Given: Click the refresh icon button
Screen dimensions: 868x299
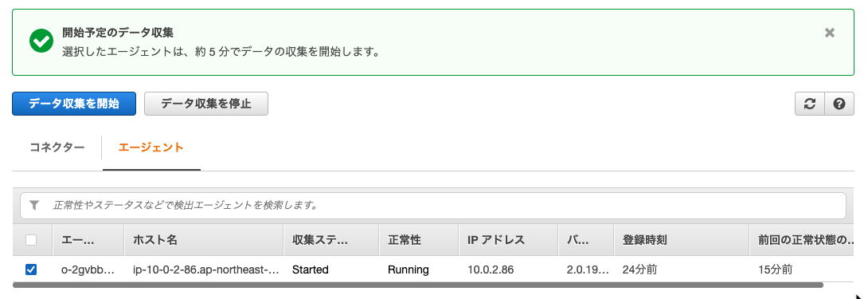Looking at the screenshot, I should pyautogui.click(x=809, y=104).
